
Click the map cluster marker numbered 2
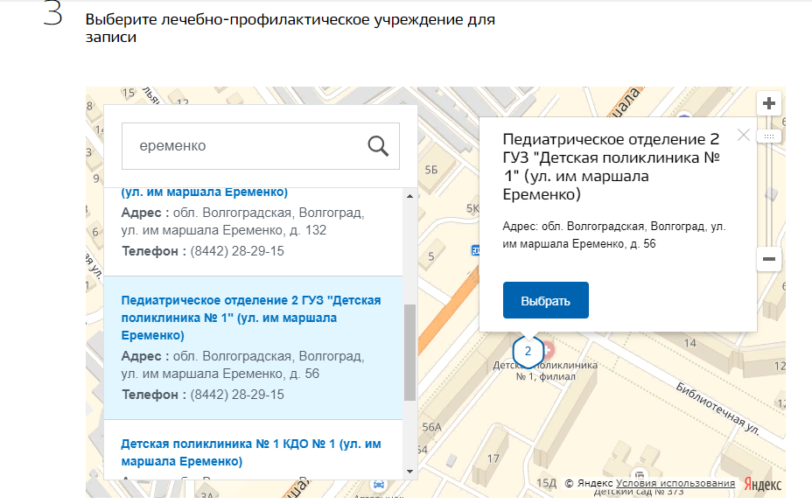[528, 352]
